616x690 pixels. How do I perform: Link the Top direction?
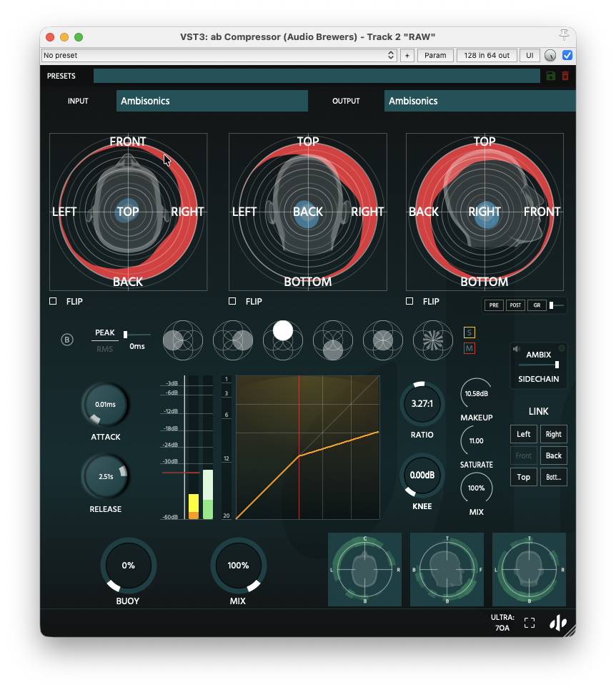click(x=523, y=477)
